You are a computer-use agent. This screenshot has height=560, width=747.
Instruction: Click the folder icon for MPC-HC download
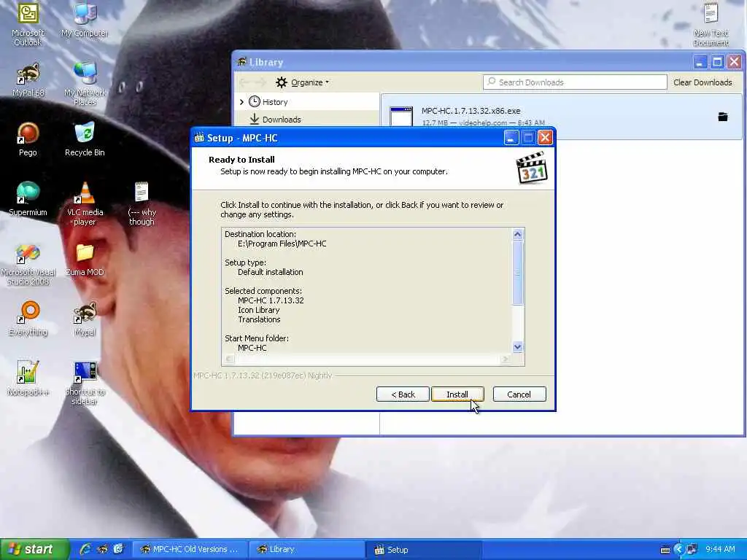[723, 117]
